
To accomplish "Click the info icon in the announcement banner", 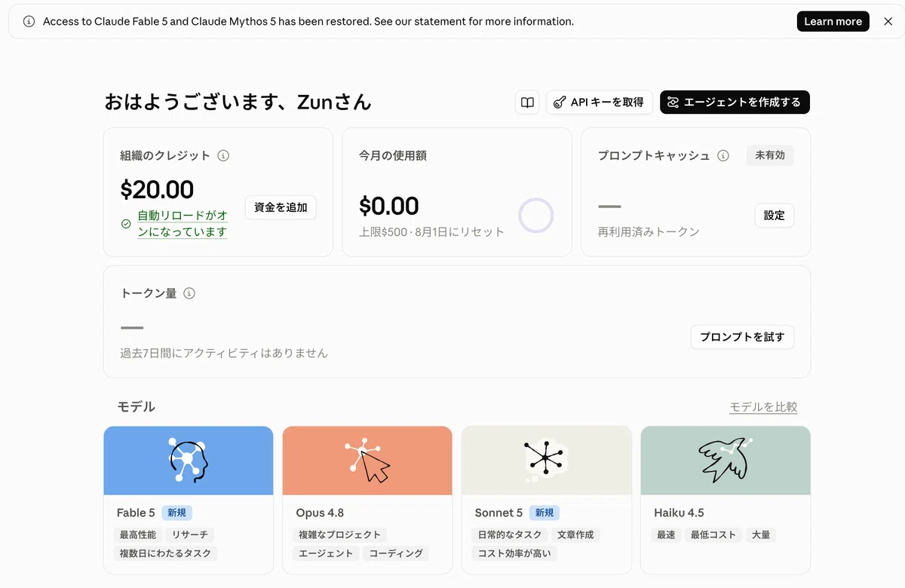I will click(29, 21).
